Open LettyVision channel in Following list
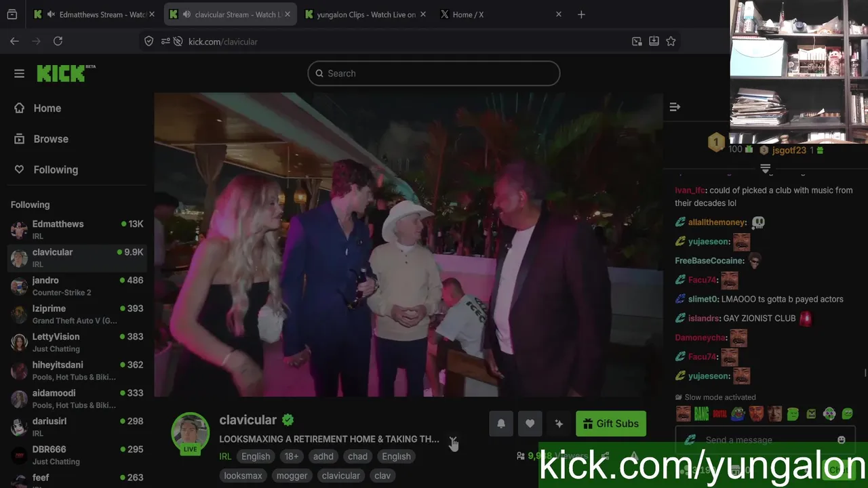Image resolution: width=868 pixels, height=488 pixels. click(x=77, y=342)
